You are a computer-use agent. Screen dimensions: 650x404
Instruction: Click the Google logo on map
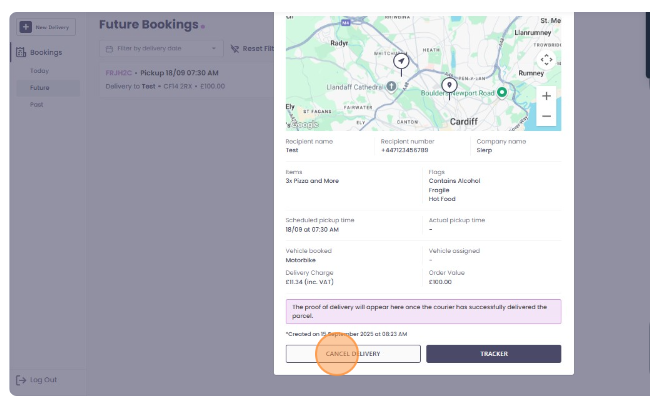point(305,124)
